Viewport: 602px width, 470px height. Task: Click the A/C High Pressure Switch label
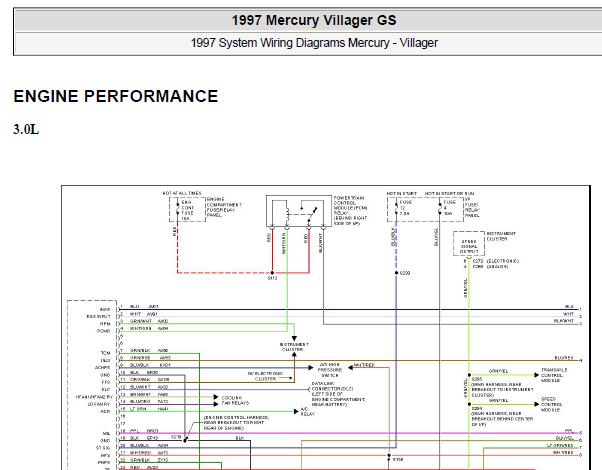click(329, 370)
